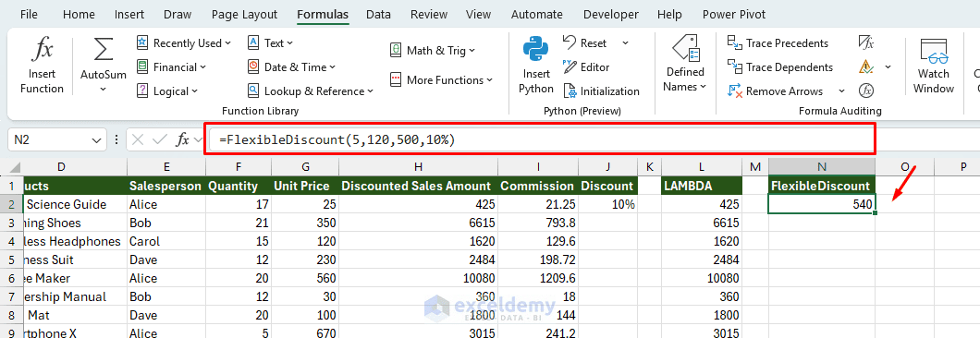
Task: Open the More Functions dropdown
Action: [441, 80]
